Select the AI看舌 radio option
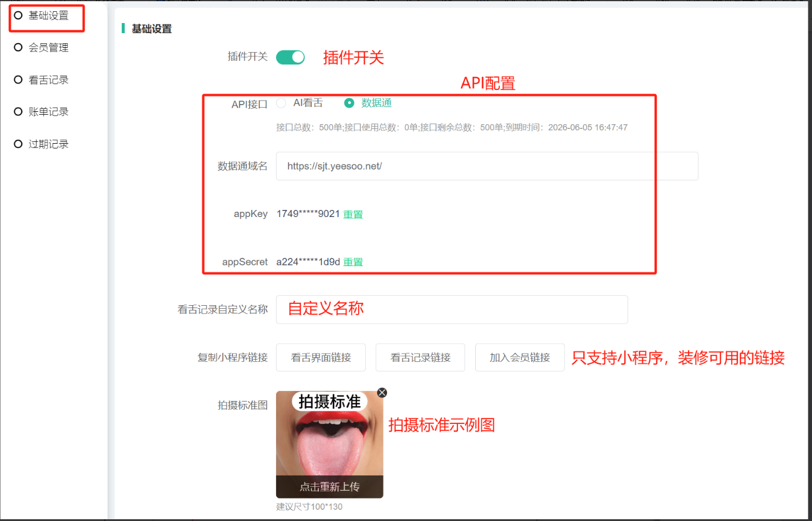 [x=281, y=103]
